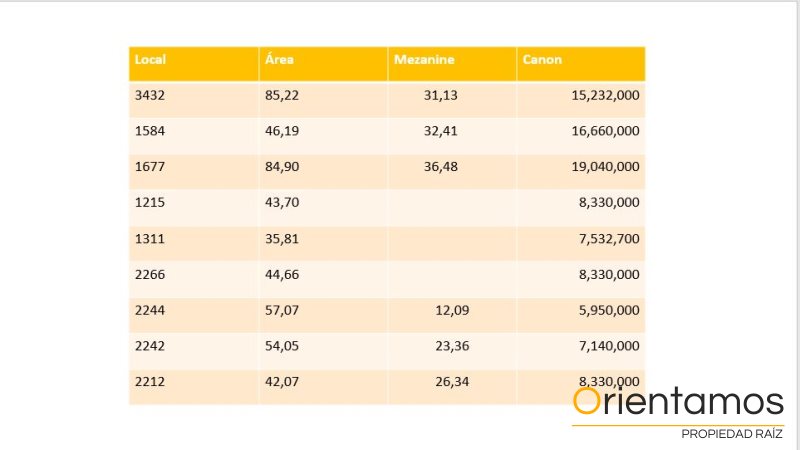Click the orange circle in Orientamos logo
The image size is (800, 450).
[x=587, y=402]
